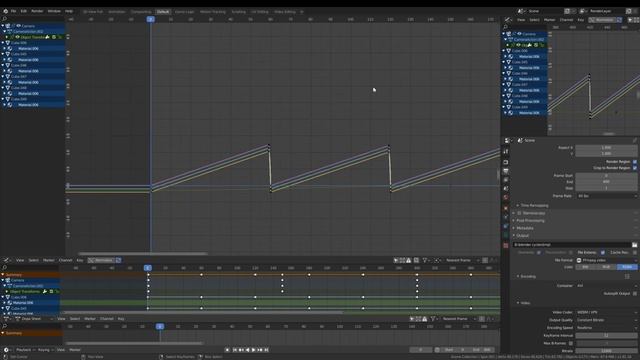Open the Blender logo menu
The width and height of the screenshot is (640, 360).
pos(5,11)
